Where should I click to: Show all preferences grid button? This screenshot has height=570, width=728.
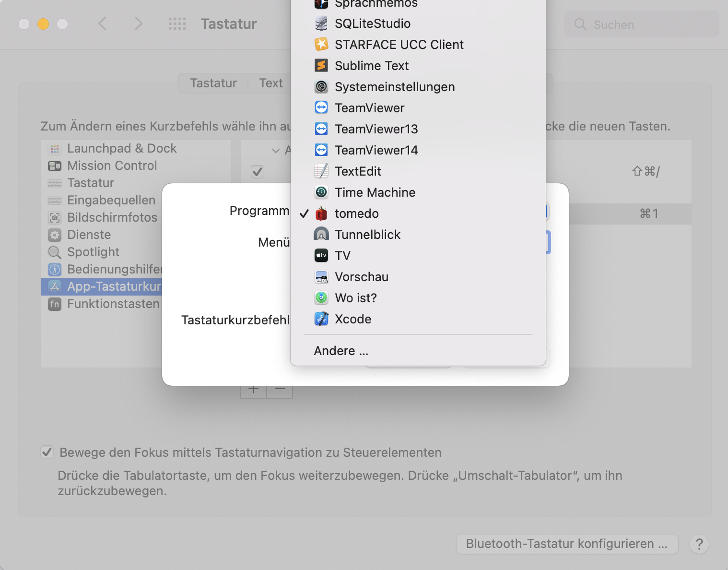[x=177, y=24]
